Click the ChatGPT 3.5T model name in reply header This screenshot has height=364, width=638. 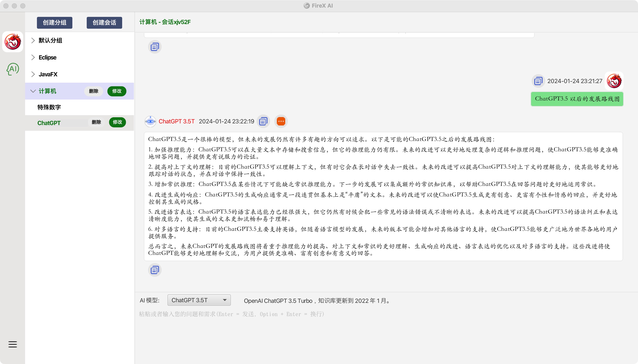tap(177, 121)
